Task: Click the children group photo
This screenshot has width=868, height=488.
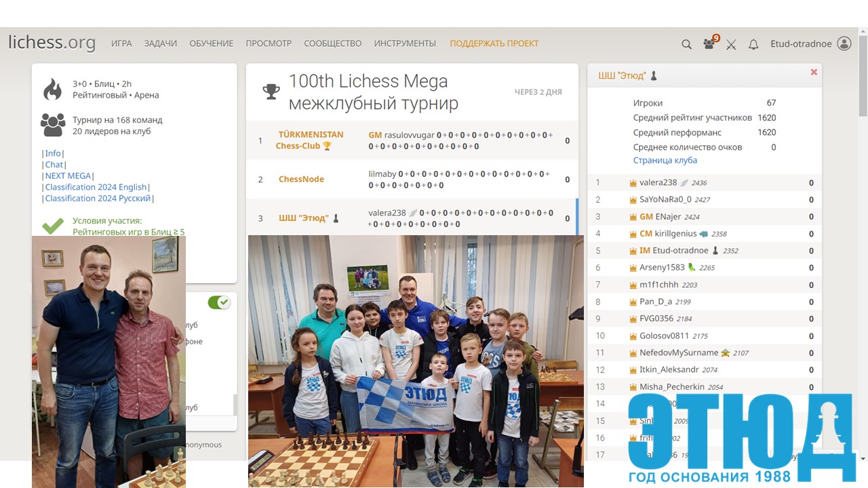Action: (416, 361)
